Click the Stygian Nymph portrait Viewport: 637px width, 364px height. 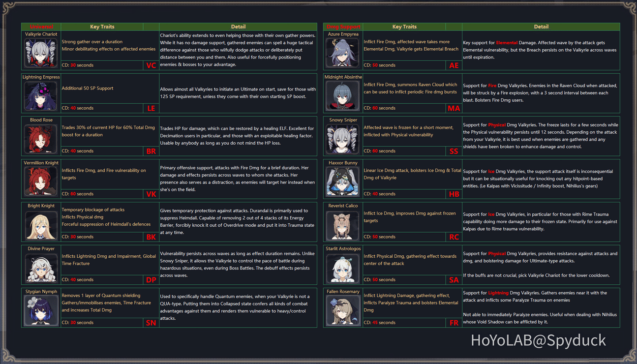pos(41,310)
